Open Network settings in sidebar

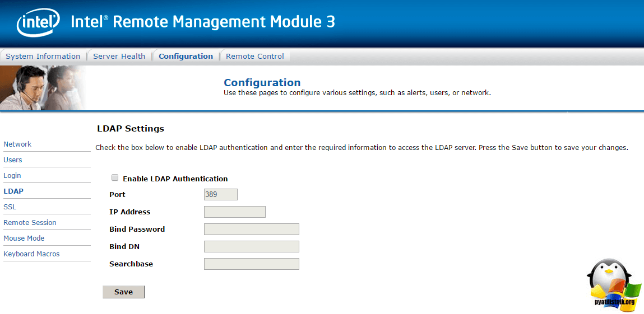17,144
